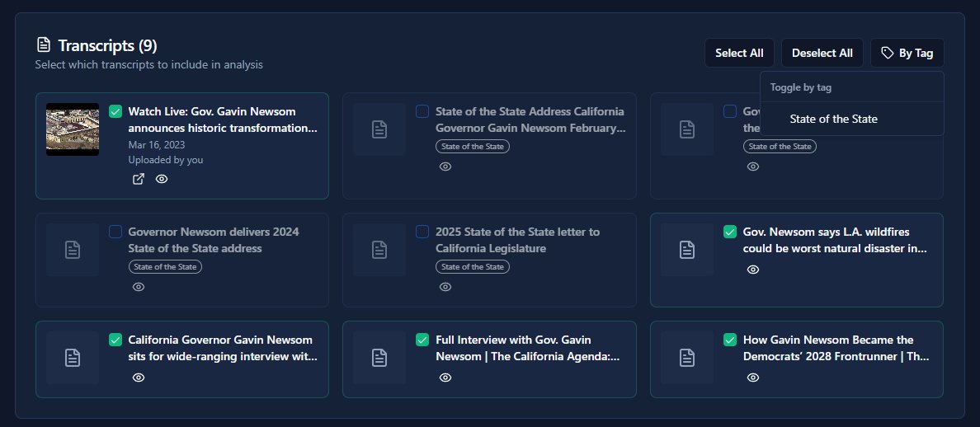Screen dimensions: 980x427
Task: Click title 'California Governor Gavin Newsom sits for'
Action: (223, 349)
